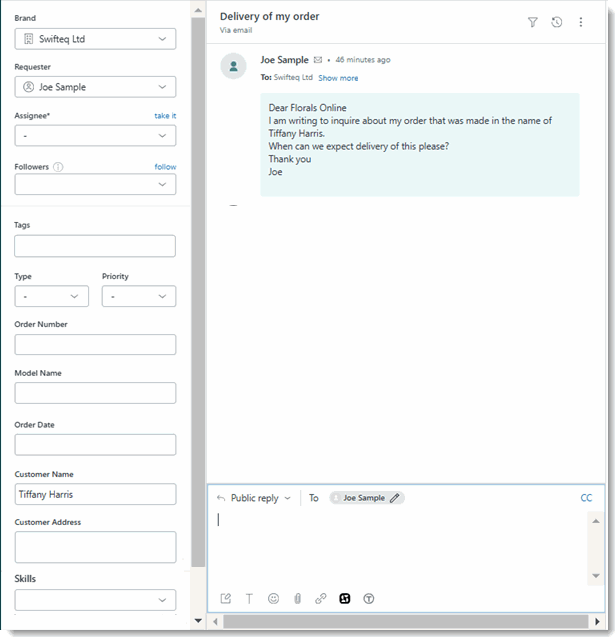
Task: Click the Order Number field
Action: pos(95,344)
